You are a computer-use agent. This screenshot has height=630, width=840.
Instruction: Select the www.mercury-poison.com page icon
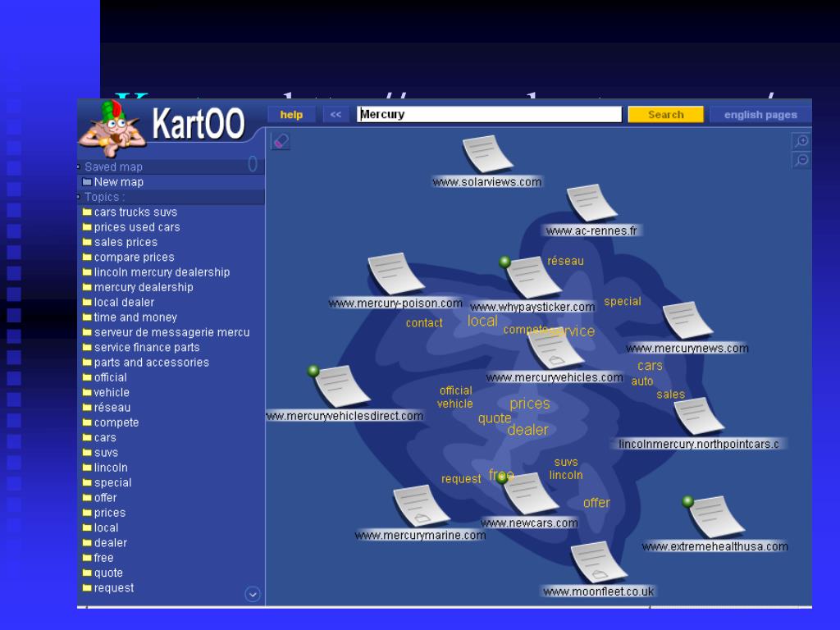tap(396, 273)
